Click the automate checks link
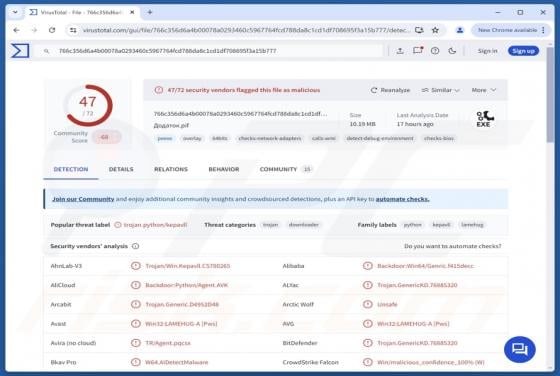This screenshot has height=376, width=560. tap(402, 199)
